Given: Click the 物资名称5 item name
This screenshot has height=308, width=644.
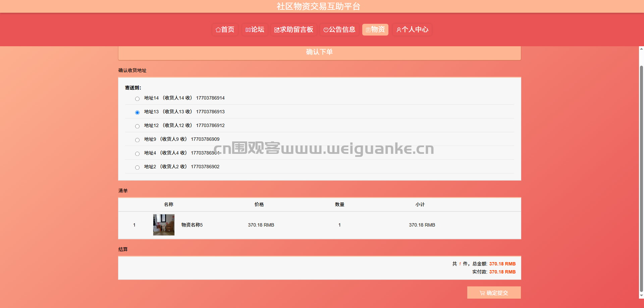Looking at the screenshot, I should pos(192,225).
